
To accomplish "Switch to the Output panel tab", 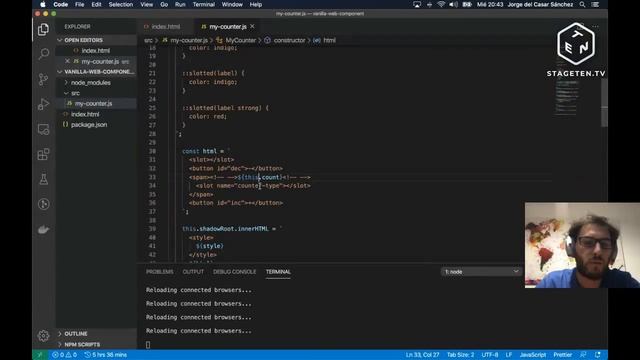I will 193,272.
